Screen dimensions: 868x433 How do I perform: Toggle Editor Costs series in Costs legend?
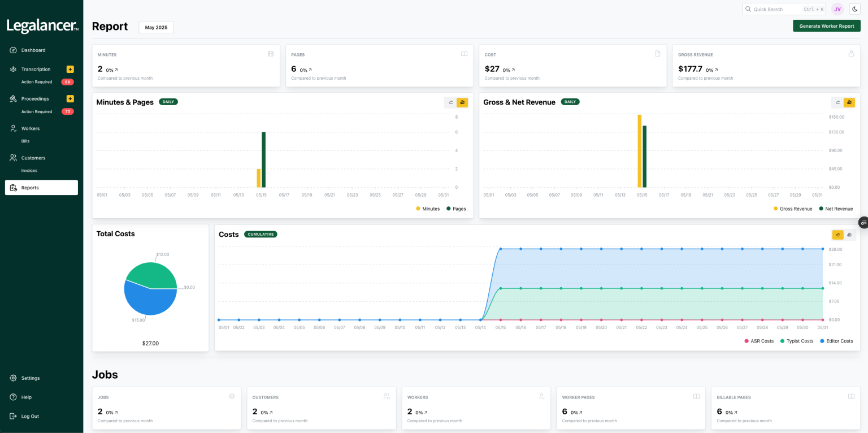click(x=835, y=341)
